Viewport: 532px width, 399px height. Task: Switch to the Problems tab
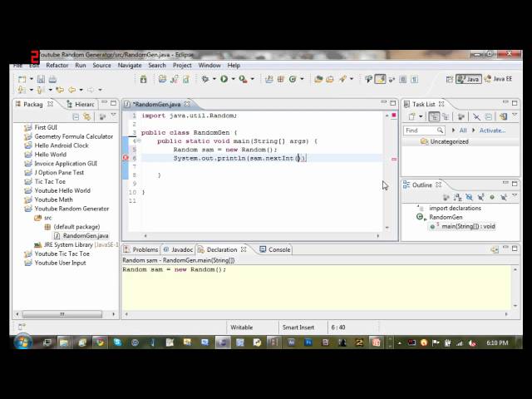tap(141, 249)
